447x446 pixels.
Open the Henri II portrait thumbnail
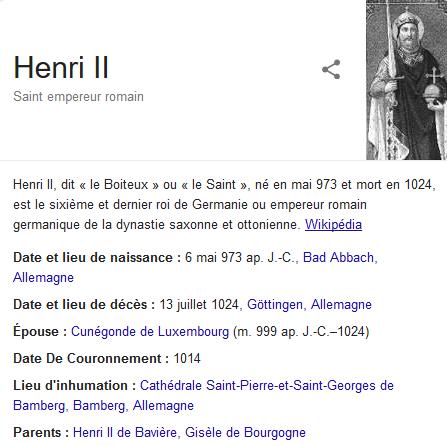point(406,80)
